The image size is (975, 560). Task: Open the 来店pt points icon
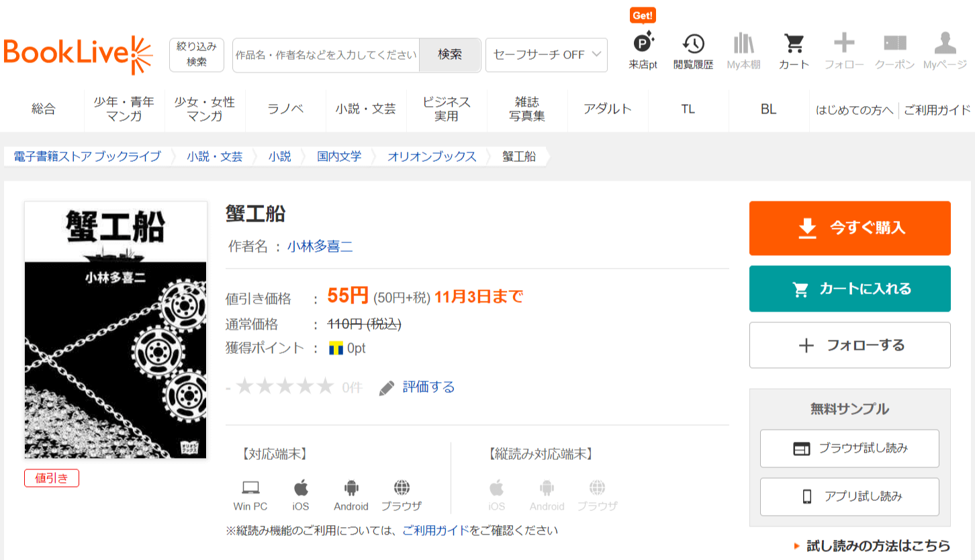point(643,44)
